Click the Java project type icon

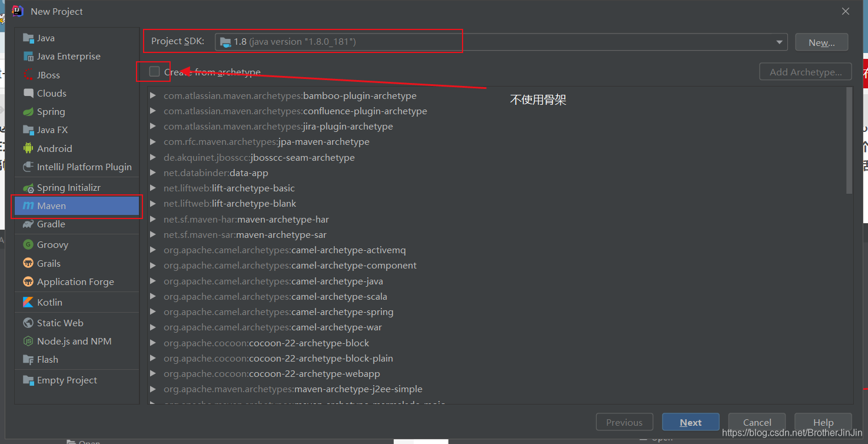[28, 38]
